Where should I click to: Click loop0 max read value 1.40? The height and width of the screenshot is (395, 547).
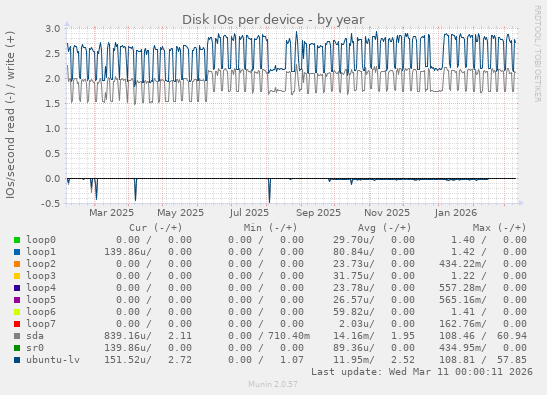[463, 240]
